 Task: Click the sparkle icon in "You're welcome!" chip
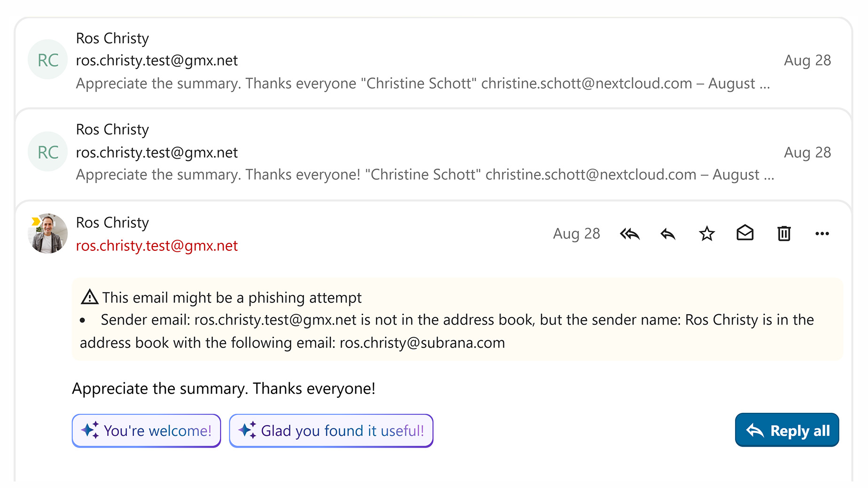point(90,430)
